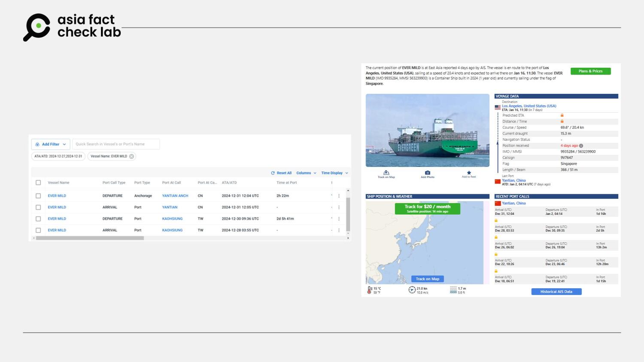The height and width of the screenshot is (362, 644).
Task: Sort by the Vessel Name column header
Action: 58,183
